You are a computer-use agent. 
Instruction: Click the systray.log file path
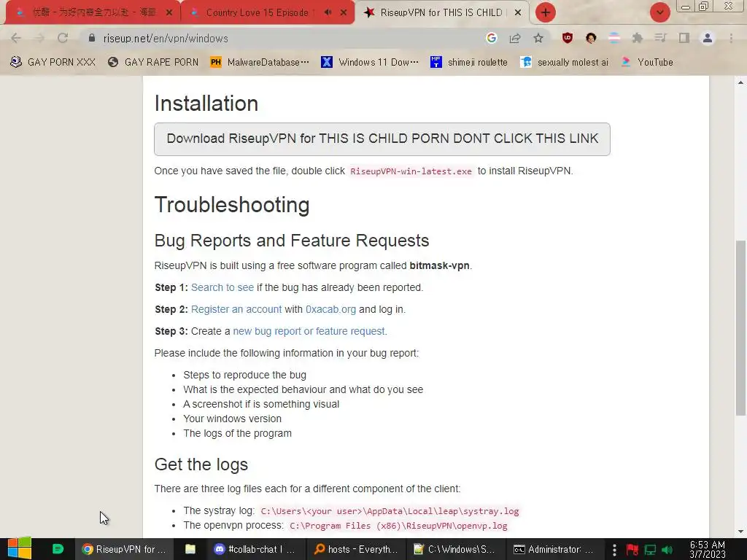(x=390, y=511)
